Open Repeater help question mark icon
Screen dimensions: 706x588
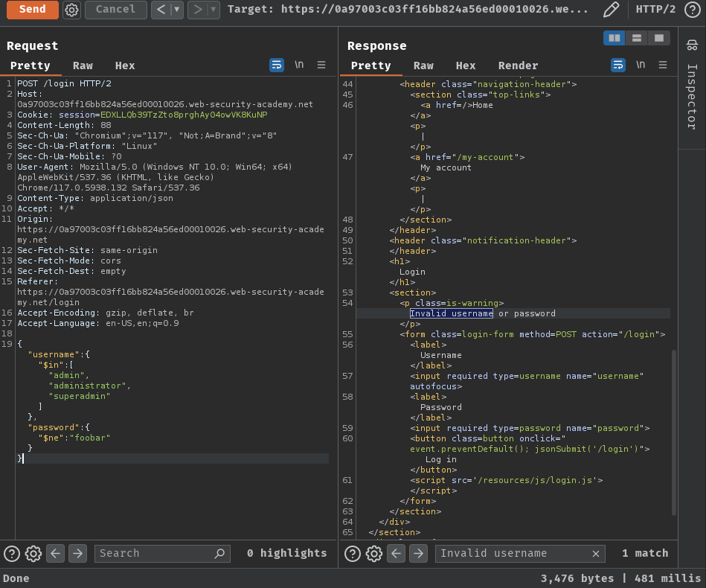693,10
